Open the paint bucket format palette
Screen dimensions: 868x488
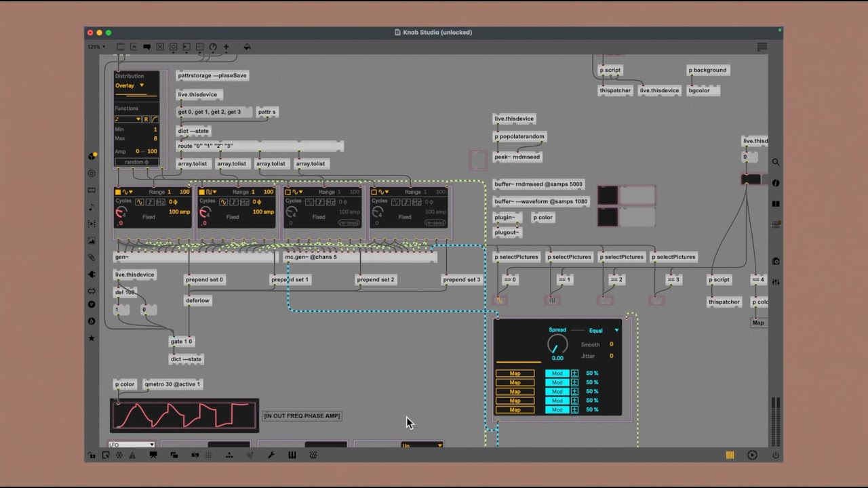click(247, 47)
